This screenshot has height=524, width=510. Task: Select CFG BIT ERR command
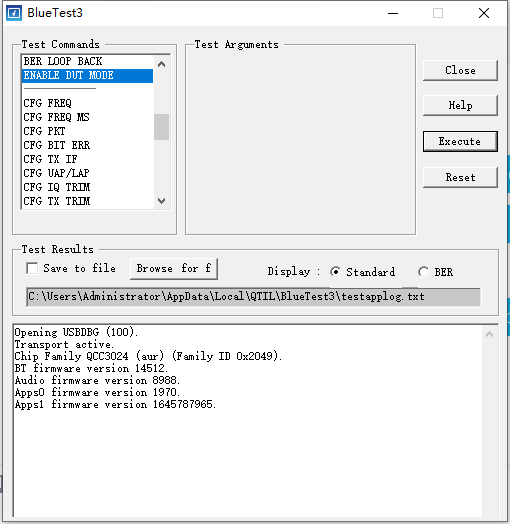[88, 145]
